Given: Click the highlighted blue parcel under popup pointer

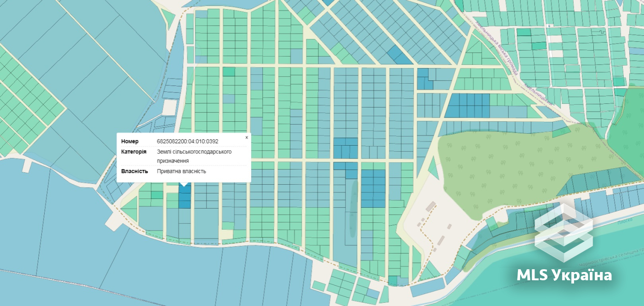Looking at the screenshot, I should tap(184, 196).
